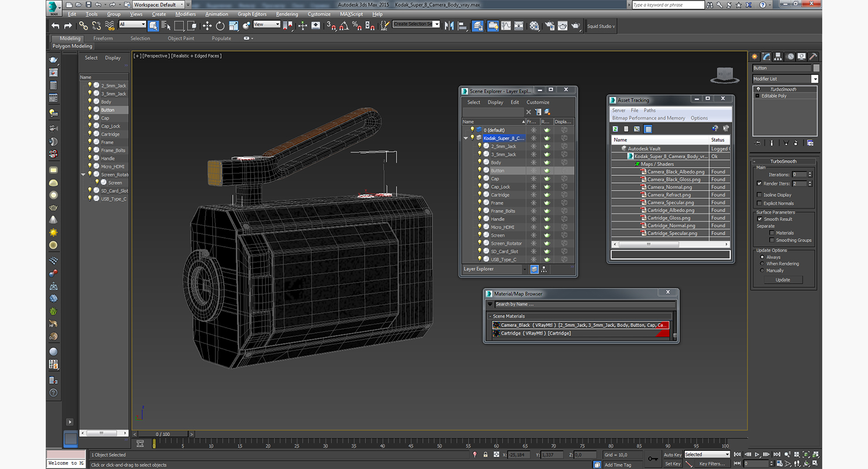Select the Select and Link tool
Viewport: 868px width, 469px height.
pyautogui.click(x=84, y=26)
